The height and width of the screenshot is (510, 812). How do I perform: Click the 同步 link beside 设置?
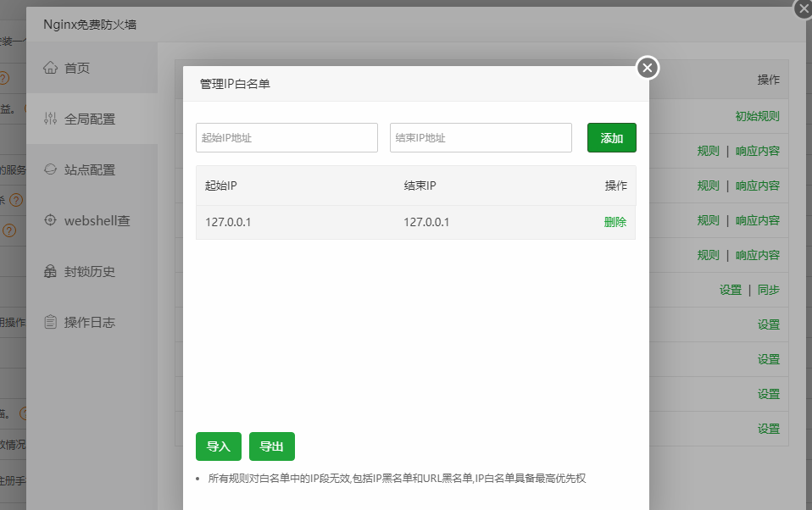[x=769, y=289]
